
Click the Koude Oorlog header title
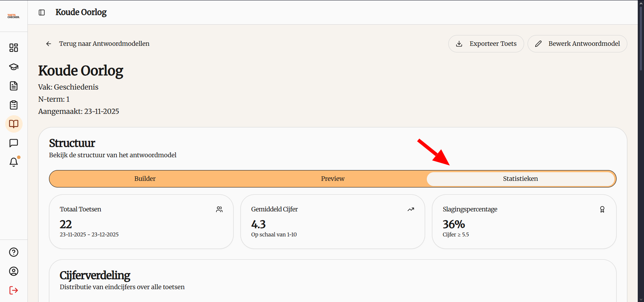81,12
